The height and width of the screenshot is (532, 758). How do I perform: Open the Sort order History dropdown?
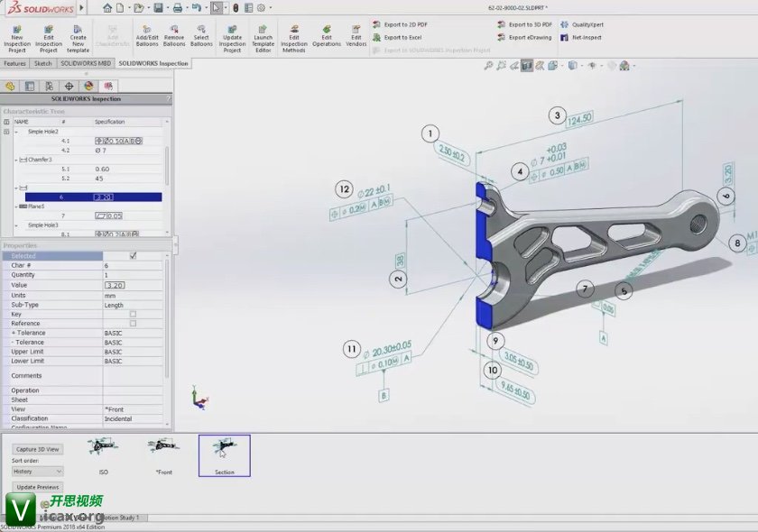37,471
